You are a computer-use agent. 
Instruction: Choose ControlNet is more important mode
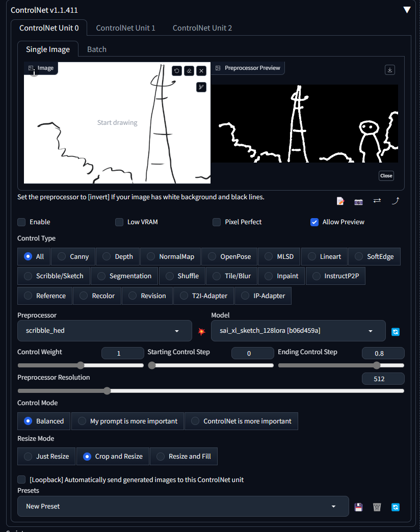point(241,421)
